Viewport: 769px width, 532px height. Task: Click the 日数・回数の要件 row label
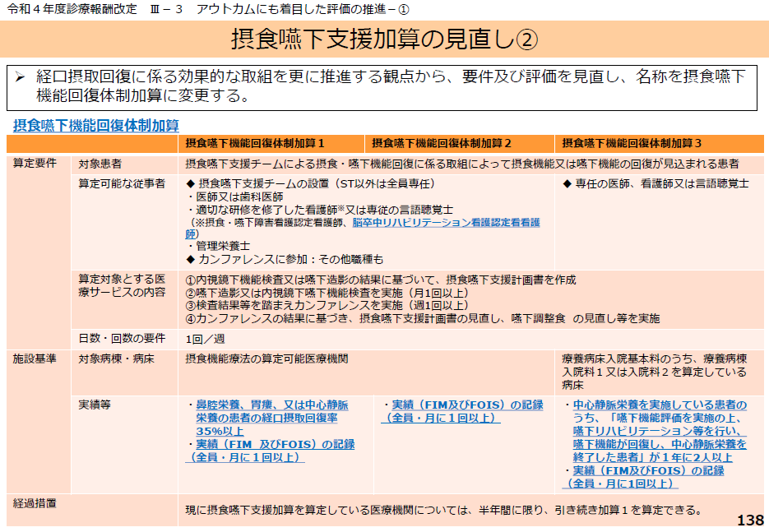(122, 339)
